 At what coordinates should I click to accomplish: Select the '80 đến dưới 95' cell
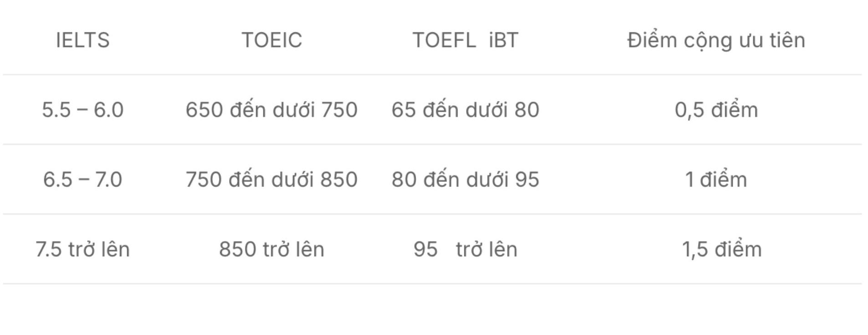pos(465,179)
